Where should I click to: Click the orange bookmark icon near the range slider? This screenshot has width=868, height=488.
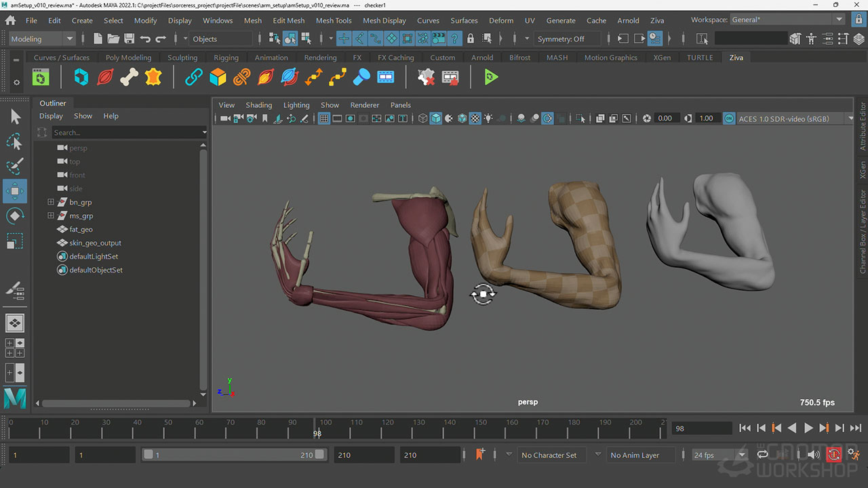pyautogui.click(x=480, y=455)
